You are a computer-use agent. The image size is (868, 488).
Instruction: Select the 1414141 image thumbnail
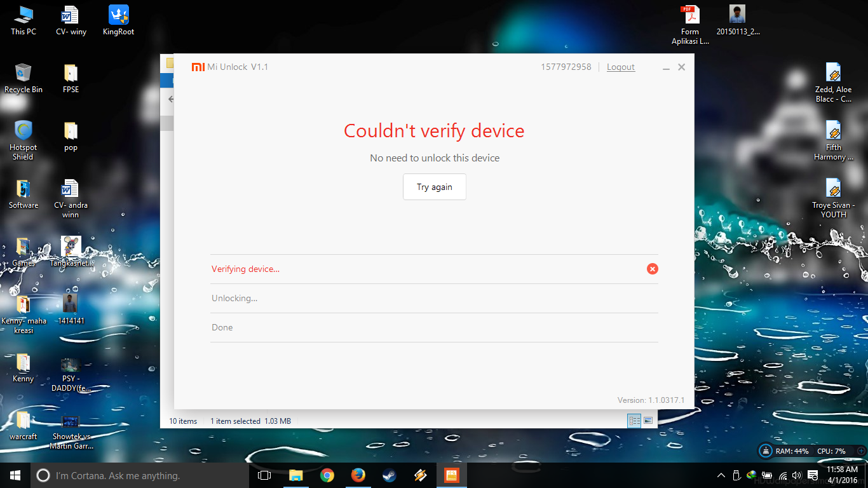click(71, 309)
